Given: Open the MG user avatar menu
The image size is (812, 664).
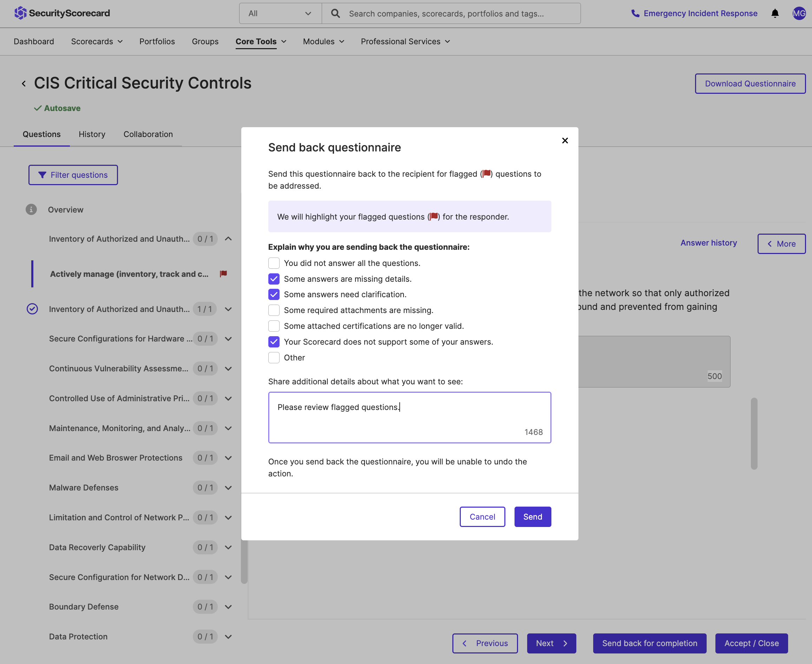Looking at the screenshot, I should pos(799,13).
